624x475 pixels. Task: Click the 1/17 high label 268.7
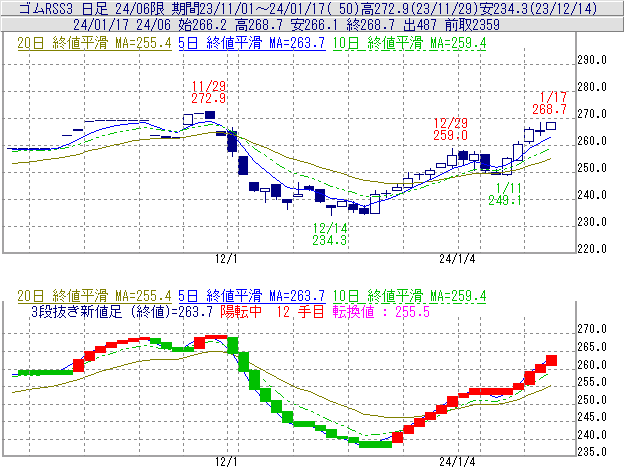pos(549,103)
